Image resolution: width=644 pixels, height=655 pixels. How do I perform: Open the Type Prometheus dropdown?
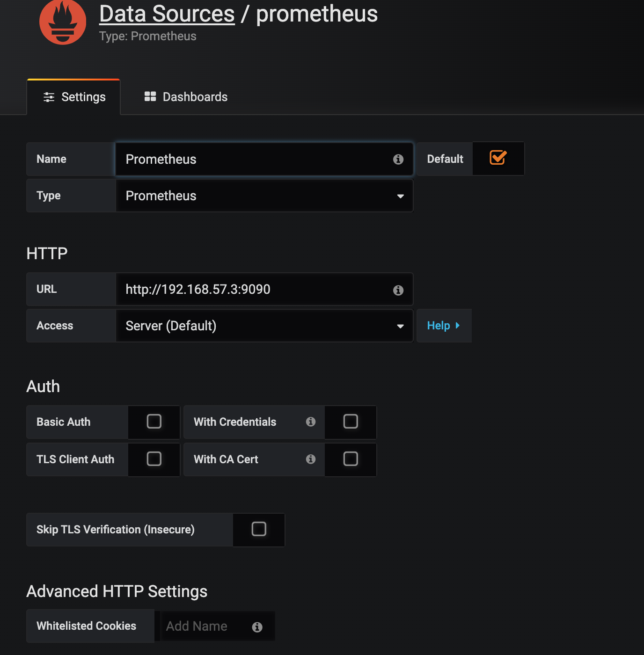click(x=264, y=196)
